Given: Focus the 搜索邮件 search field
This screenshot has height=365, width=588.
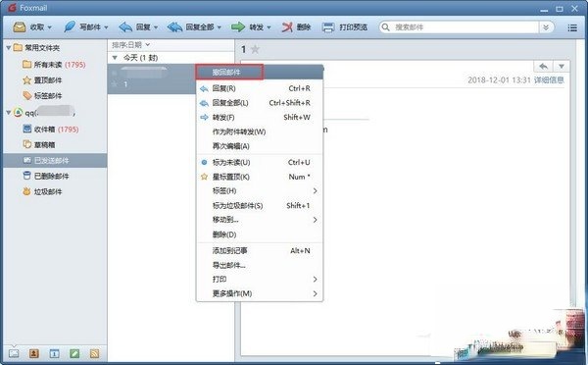Looking at the screenshot, I should pyautogui.click(x=465, y=27).
